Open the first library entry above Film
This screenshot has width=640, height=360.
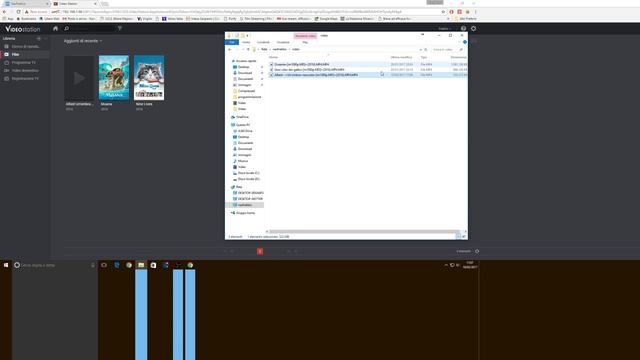pos(24,47)
